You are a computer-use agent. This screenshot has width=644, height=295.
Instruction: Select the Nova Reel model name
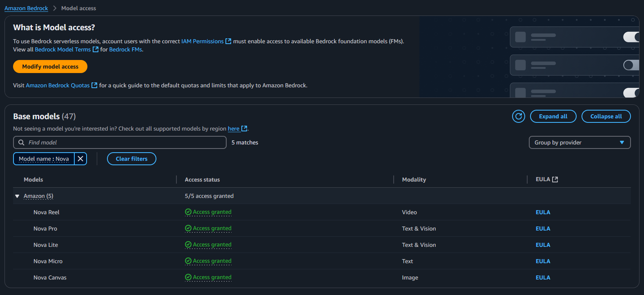click(x=47, y=212)
